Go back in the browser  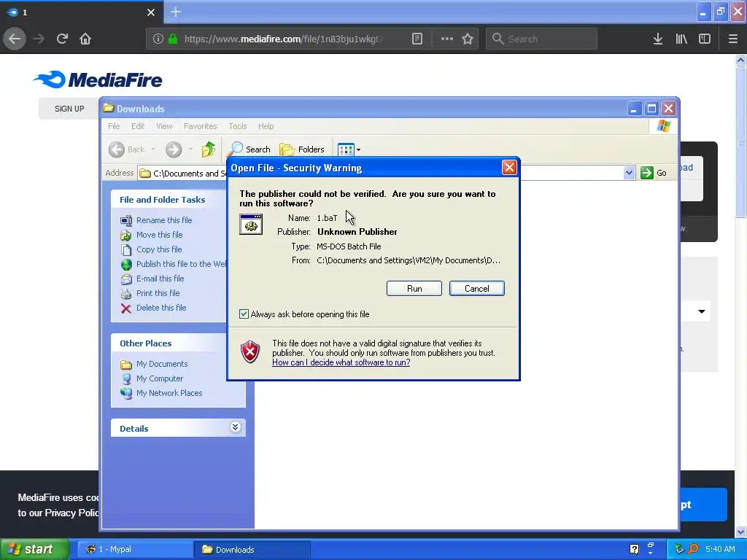(15, 39)
